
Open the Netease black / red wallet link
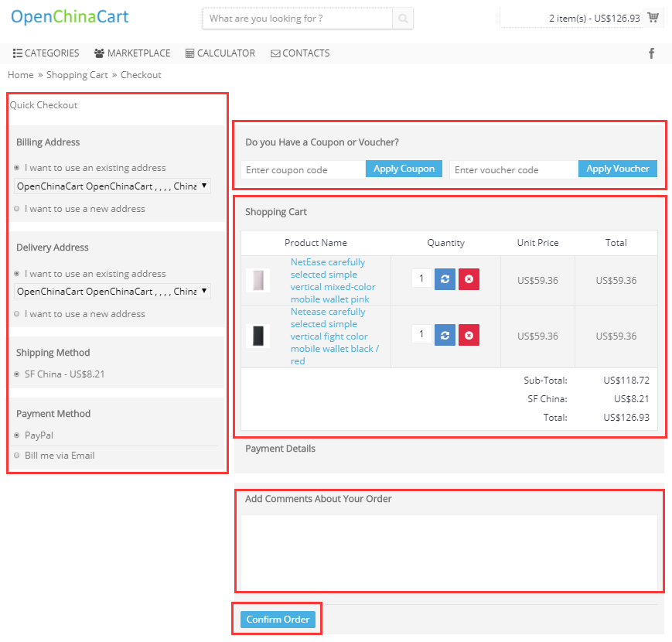335,336
